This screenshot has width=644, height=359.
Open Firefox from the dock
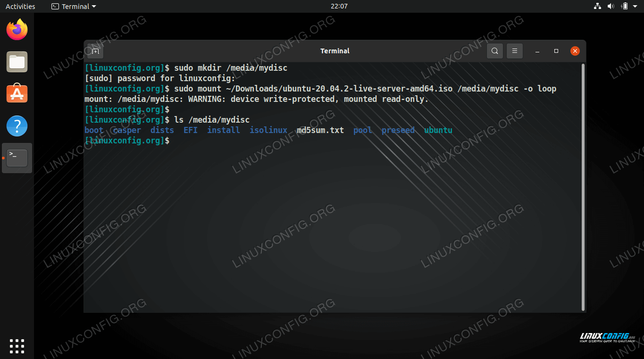[x=17, y=30]
